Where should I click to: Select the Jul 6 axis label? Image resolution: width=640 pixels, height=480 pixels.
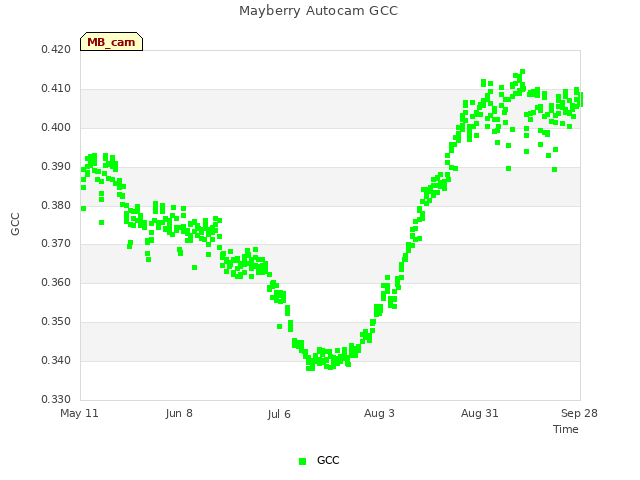click(x=279, y=414)
